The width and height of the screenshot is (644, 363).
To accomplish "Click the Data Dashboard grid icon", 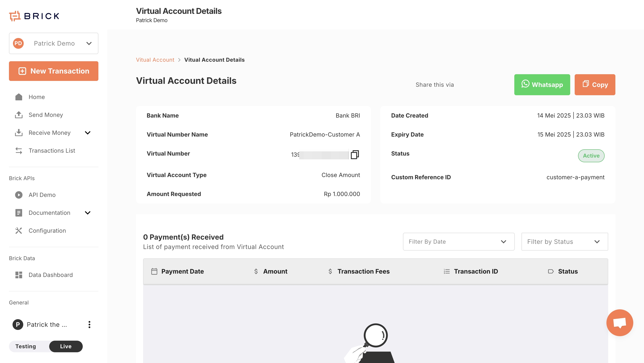I will point(19,274).
